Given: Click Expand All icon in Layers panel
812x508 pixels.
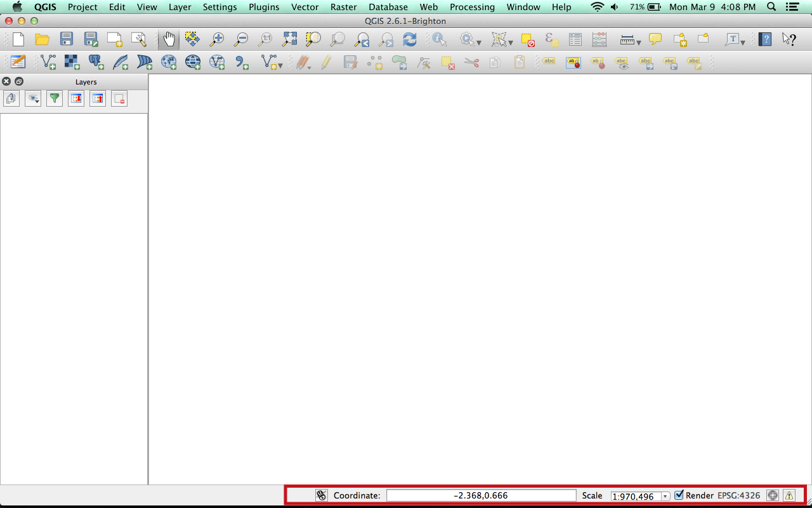Looking at the screenshot, I should point(76,98).
